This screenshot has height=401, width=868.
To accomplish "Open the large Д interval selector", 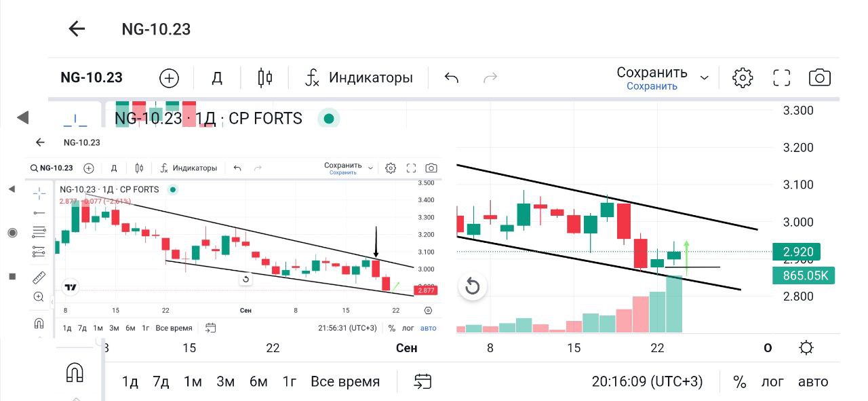I will click(x=217, y=77).
